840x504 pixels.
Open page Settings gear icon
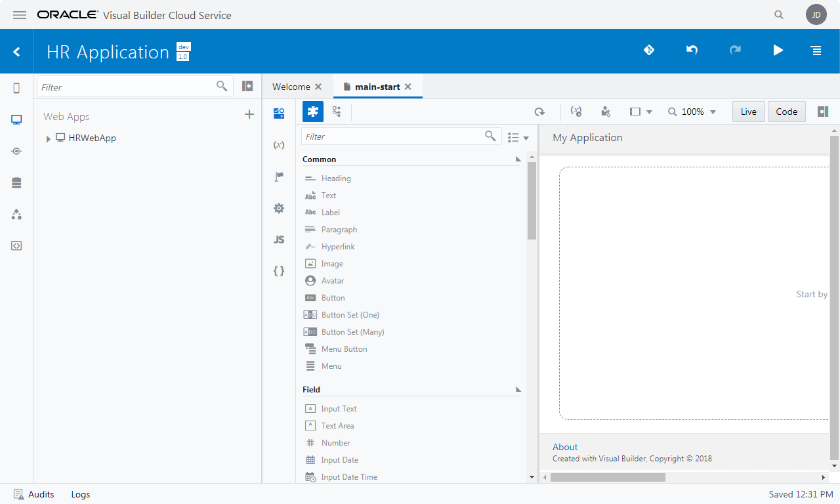(x=279, y=208)
